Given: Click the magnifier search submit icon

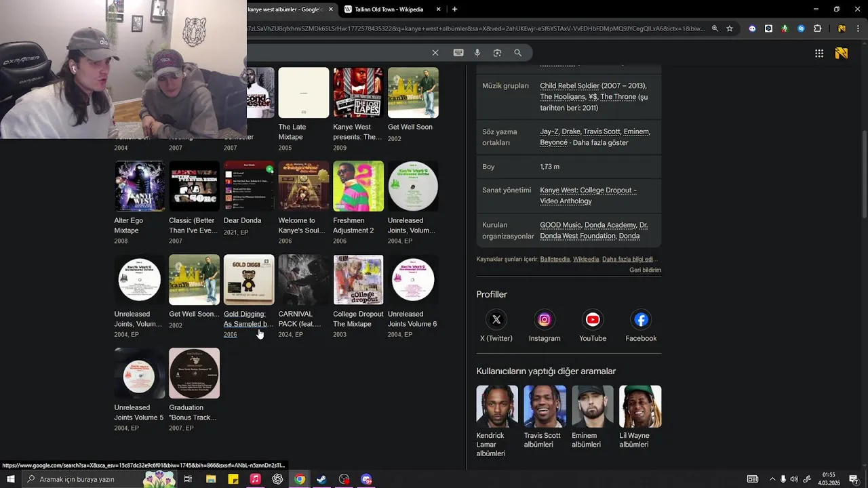Looking at the screenshot, I should click(518, 53).
